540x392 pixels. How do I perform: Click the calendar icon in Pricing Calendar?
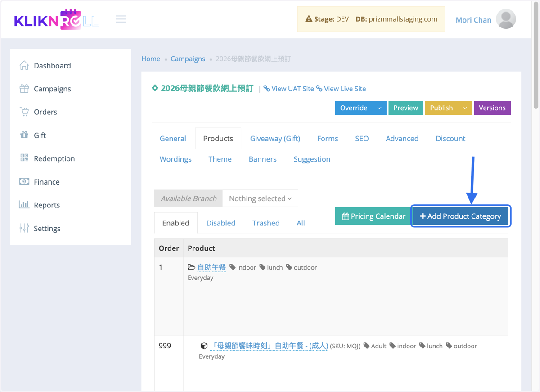pyautogui.click(x=346, y=216)
